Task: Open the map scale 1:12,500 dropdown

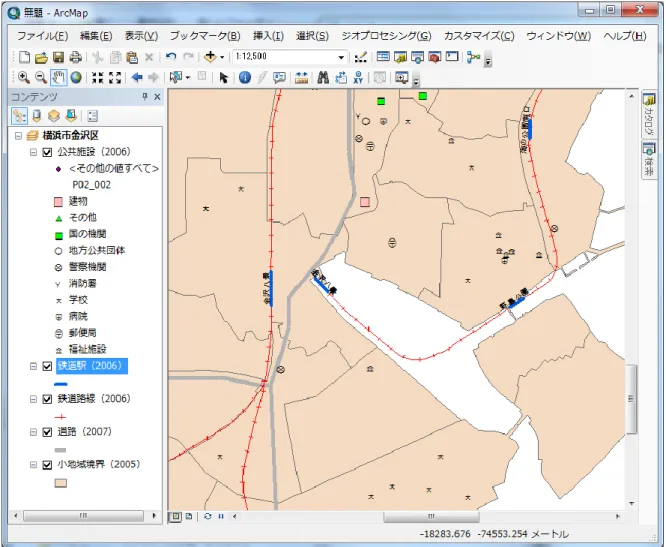Action: point(341,57)
